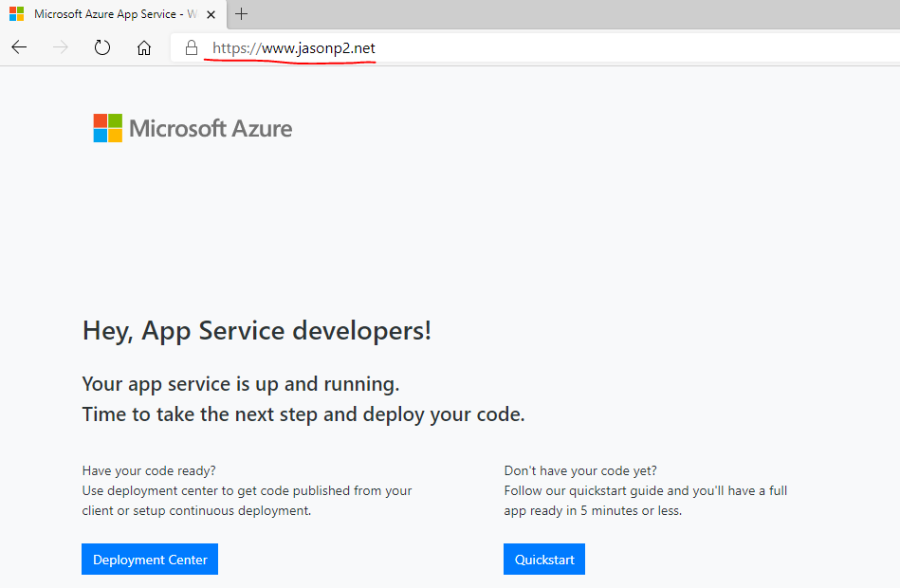View site info via the lock icon
The image size is (900, 588).
click(x=192, y=48)
